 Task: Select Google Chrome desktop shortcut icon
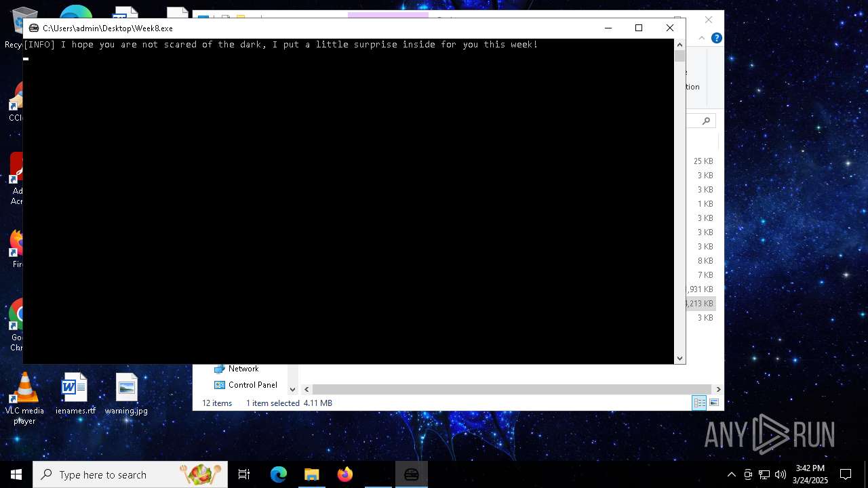click(x=16, y=325)
